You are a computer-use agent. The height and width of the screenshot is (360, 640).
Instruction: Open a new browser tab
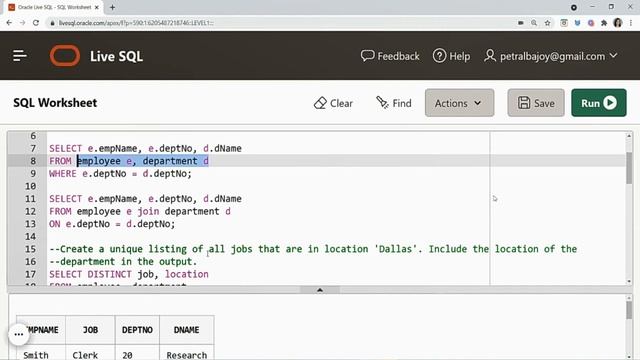tap(112, 7)
